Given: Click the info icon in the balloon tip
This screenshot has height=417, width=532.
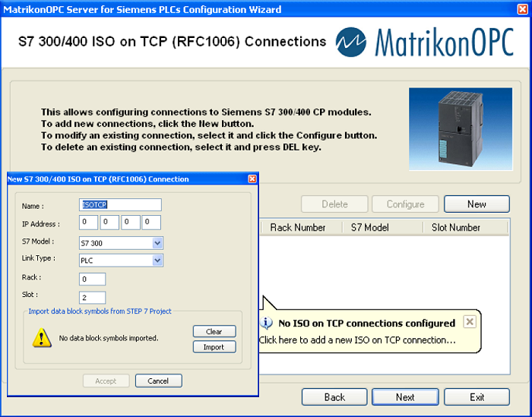Looking at the screenshot, I should (x=266, y=323).
